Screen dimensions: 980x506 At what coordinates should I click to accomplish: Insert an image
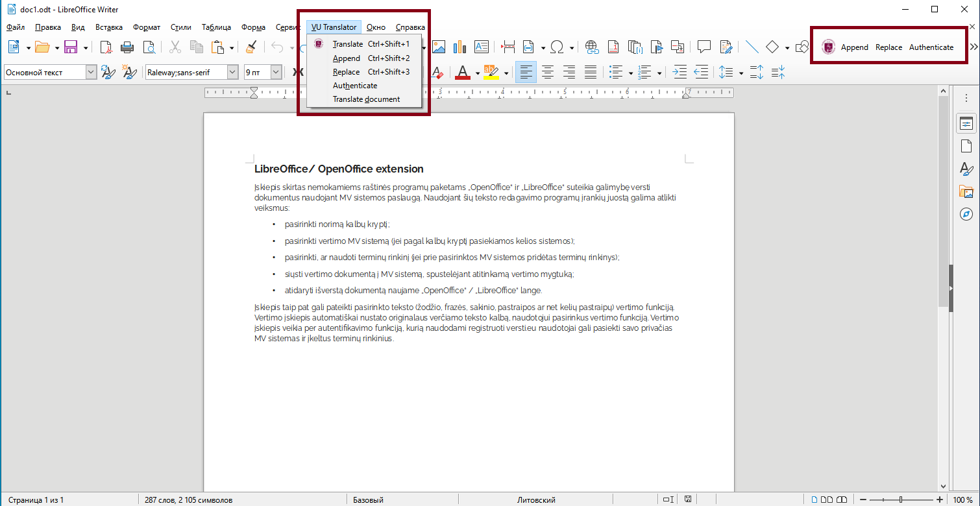click(x=439, y=47)
